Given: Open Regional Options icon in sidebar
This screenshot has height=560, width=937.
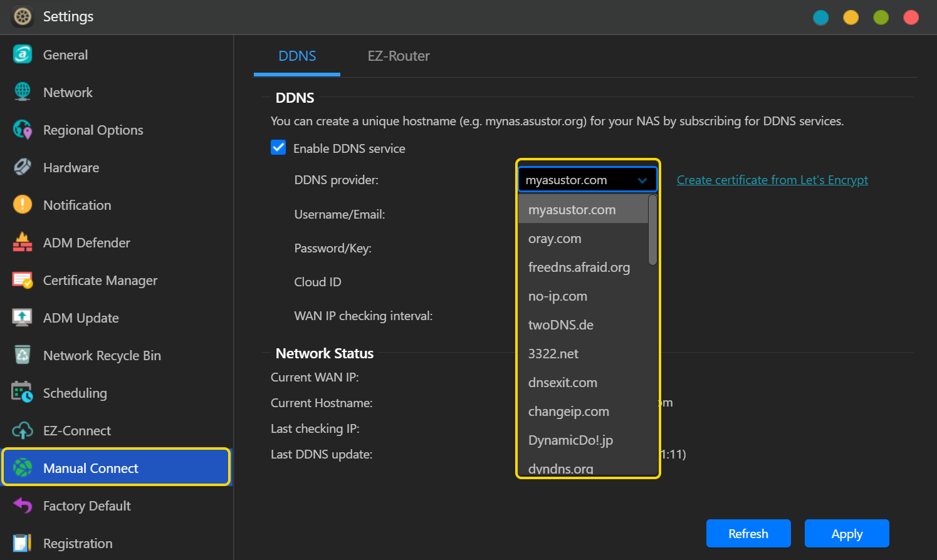Looking at the screenshot, I should click(23, 130).
